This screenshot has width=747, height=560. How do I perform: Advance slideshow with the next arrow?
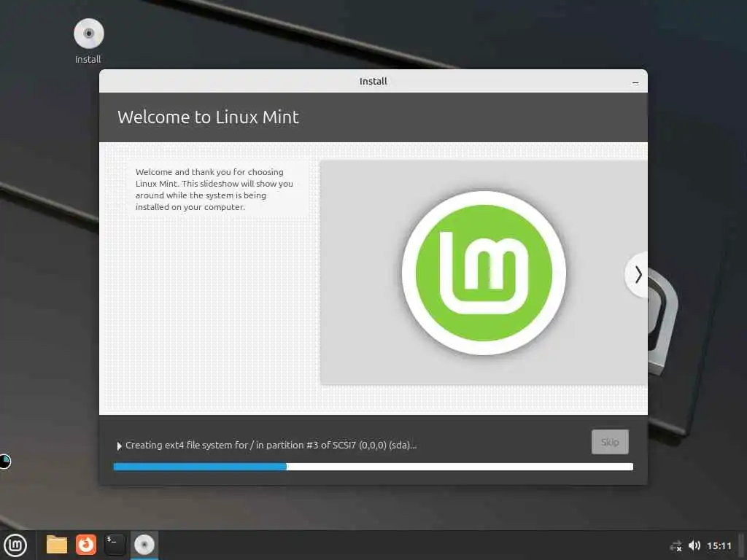tap(638, 275)
